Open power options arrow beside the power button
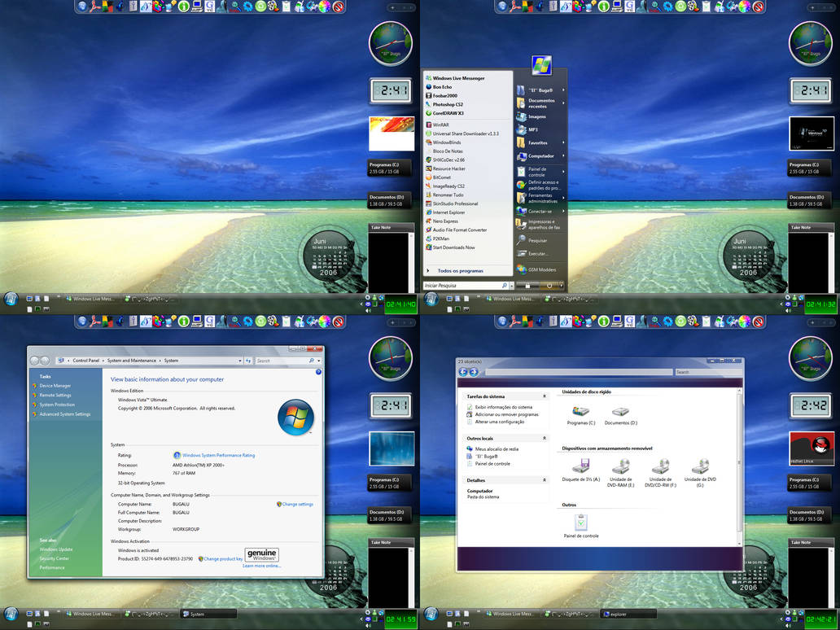The height and width of the screenshot is (630, 840). click(561, 286)
